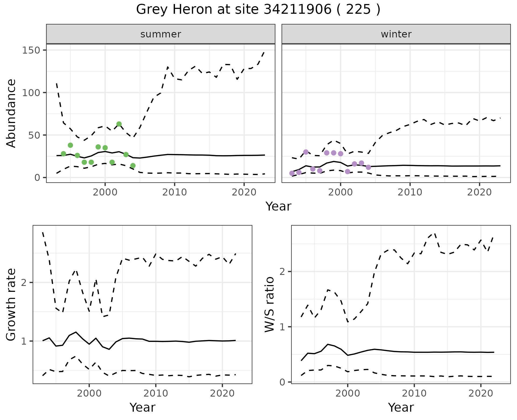
Task: Click the W/S ratio y-axis label
Action: 269,304
